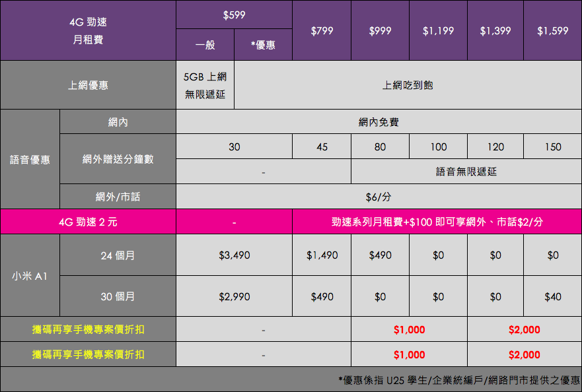Image resolution: width=582 pixels, height=392 pixels.
Task: Choose the $799 monthly plan column
Action: pyautogui.click(x=322, y=30)
